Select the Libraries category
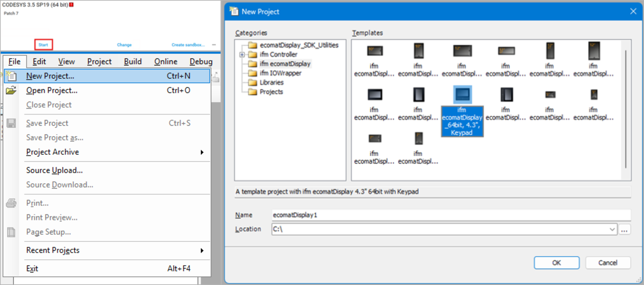The image size is (644, 285). (271, 83)
